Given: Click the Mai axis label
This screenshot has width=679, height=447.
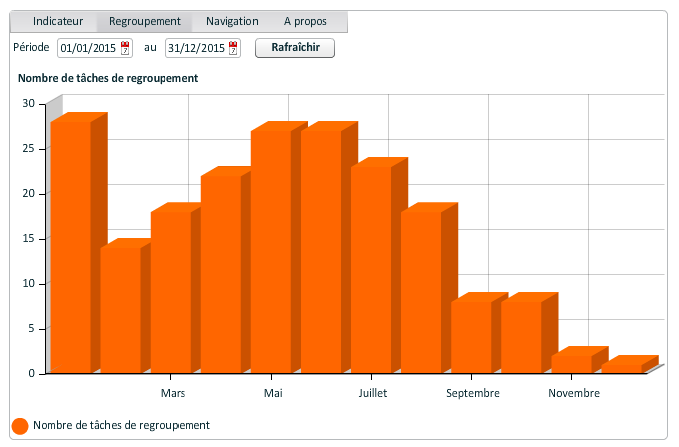Looking at the screenshot, I should point(273,393).
